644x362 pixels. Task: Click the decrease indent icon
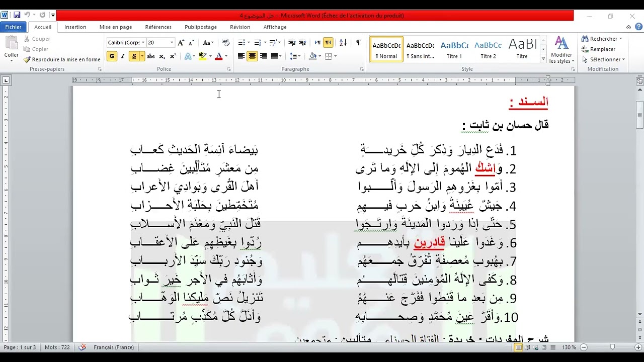click(292, 43)
